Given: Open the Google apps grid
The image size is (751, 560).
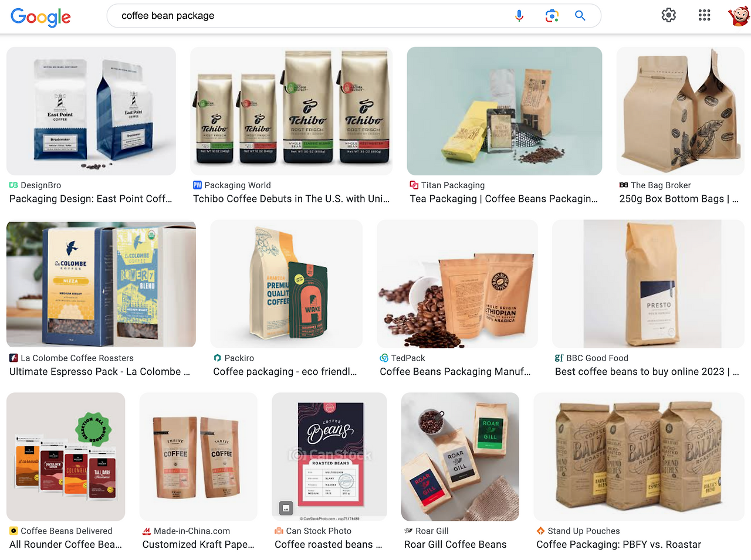Looking at the screenshot, I should click(705, 15).
